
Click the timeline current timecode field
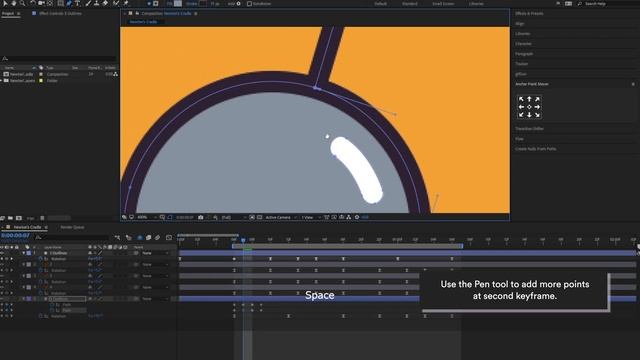[x=15, y=236]
